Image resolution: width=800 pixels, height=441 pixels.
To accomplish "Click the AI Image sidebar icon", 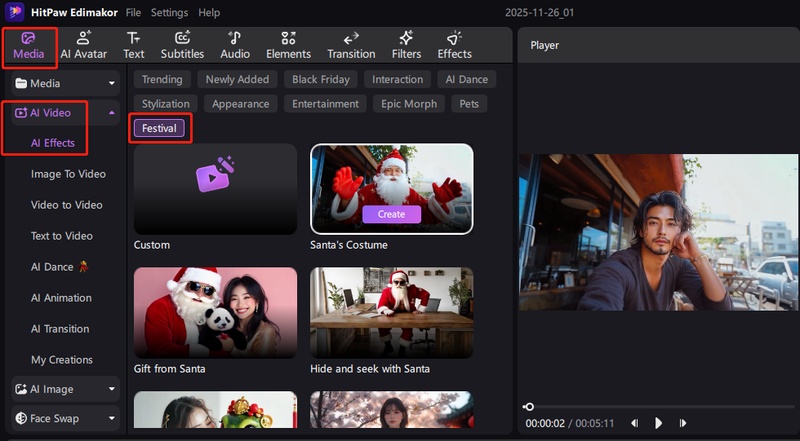I will (21, 389).
